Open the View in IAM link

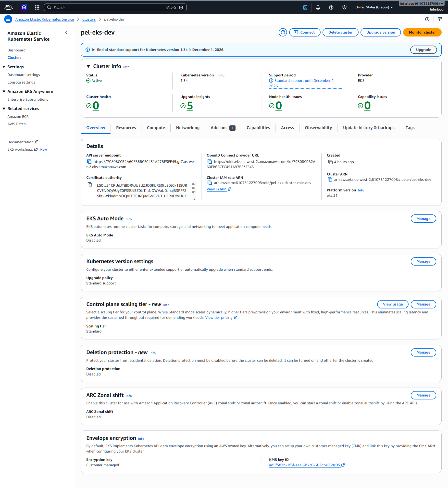point(219,189)
